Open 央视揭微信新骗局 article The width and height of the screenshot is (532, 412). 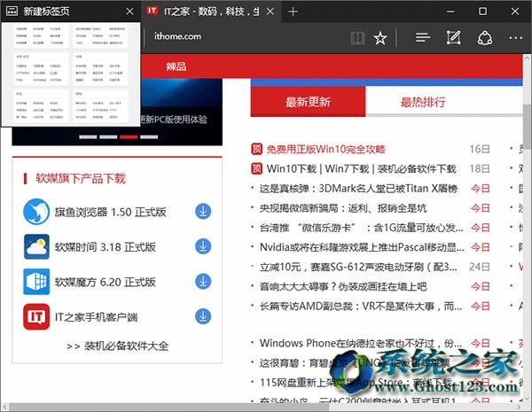pyautogui.click(x=343, y=208)
